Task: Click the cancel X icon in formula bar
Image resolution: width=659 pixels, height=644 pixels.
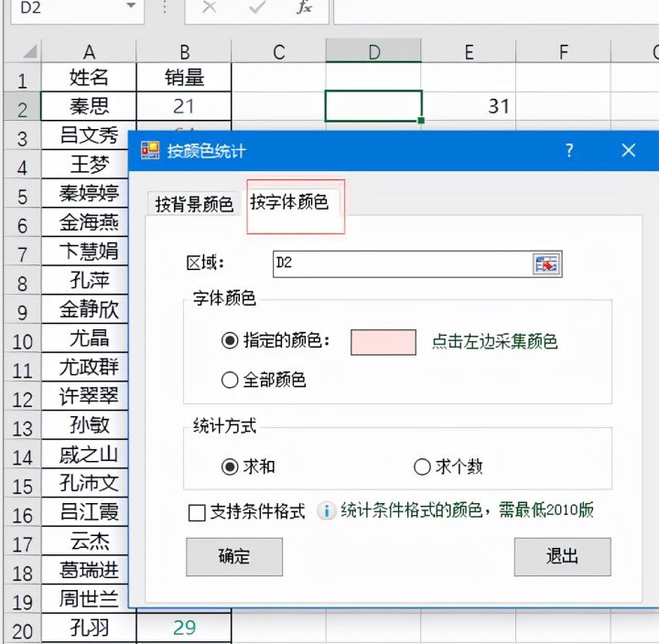Action: point(209,7)
